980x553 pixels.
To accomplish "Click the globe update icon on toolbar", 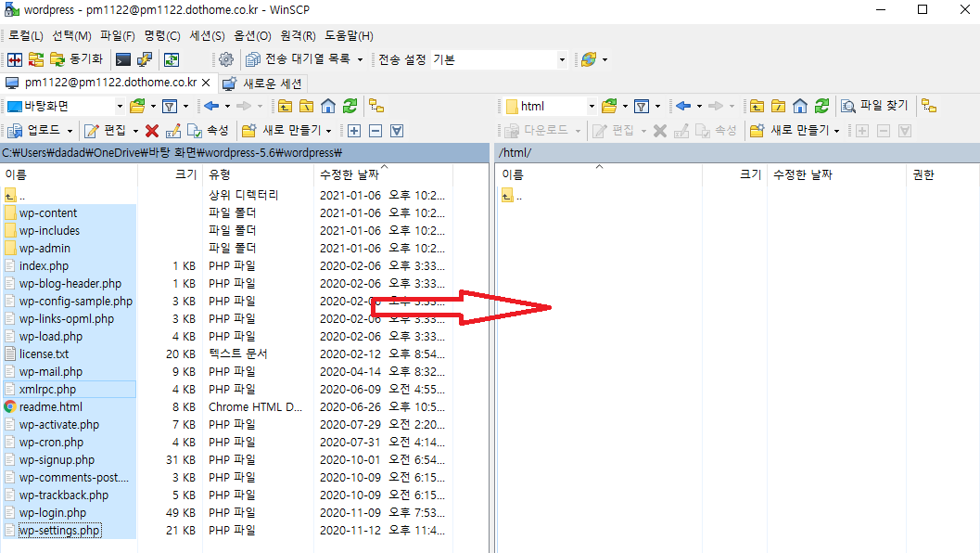I will [589, 59].
